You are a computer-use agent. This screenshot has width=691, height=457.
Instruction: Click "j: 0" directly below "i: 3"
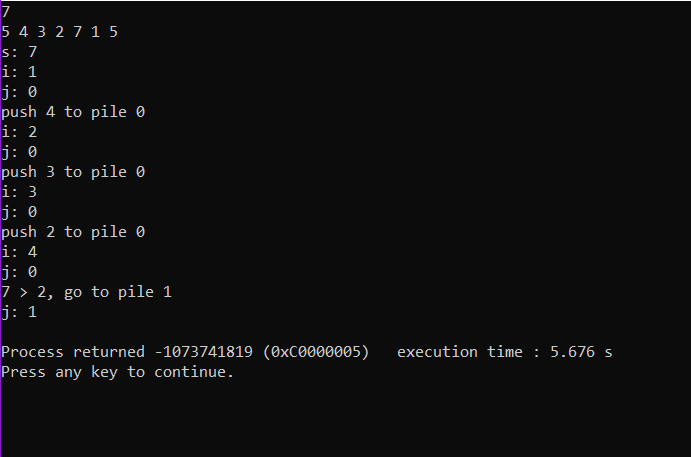point(20,212)
